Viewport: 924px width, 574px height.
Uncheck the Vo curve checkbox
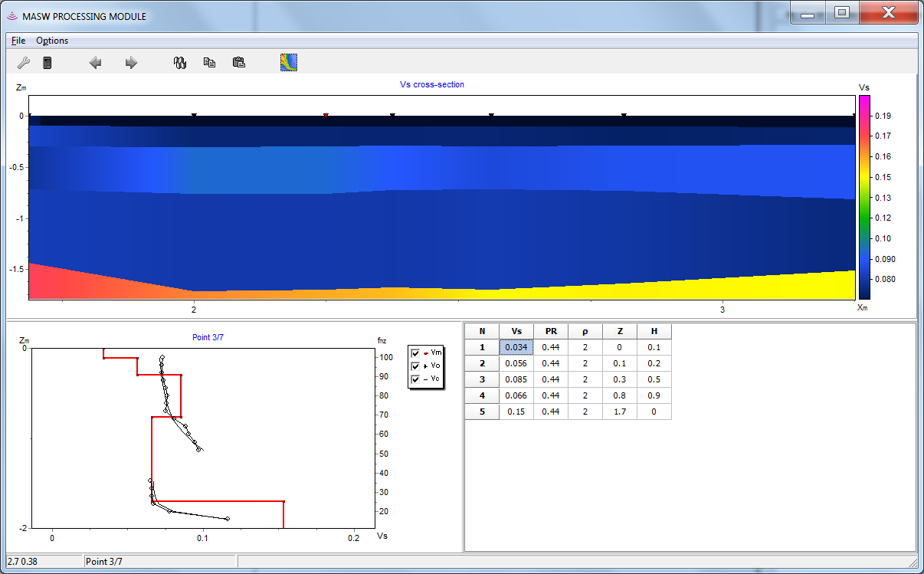click(416, 366)
